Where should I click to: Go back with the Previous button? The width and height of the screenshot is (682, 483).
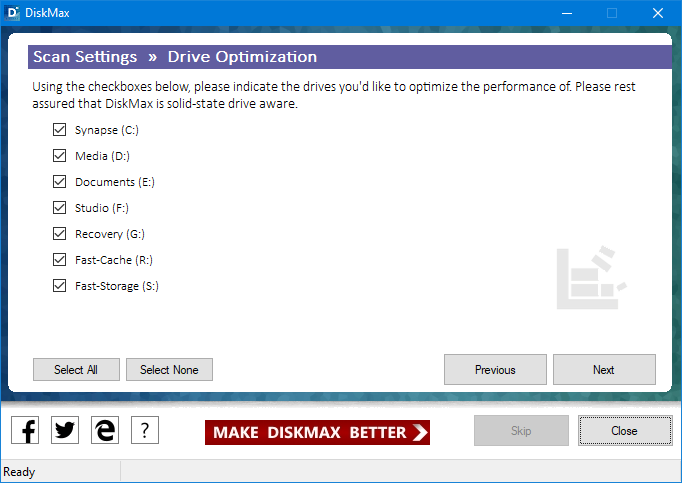point(495,369)
